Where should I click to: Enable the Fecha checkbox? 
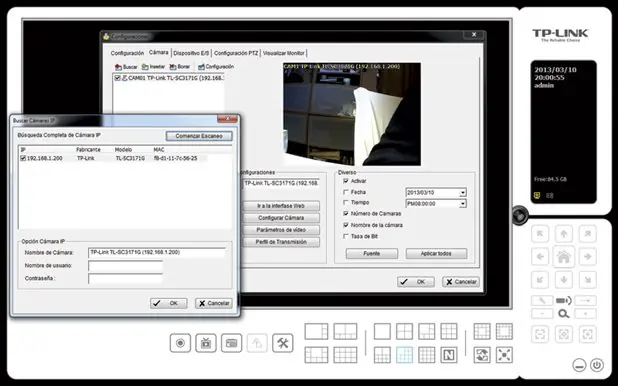346,192
